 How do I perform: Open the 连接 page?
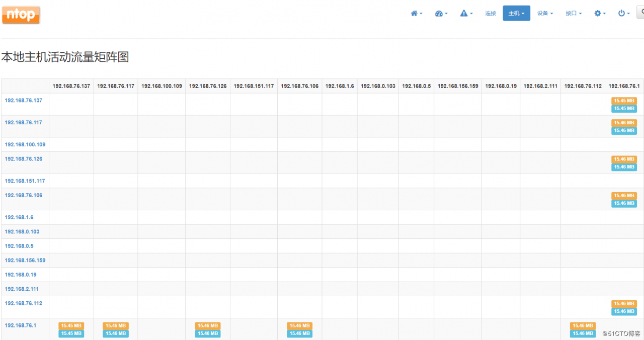tap(491, 14)
